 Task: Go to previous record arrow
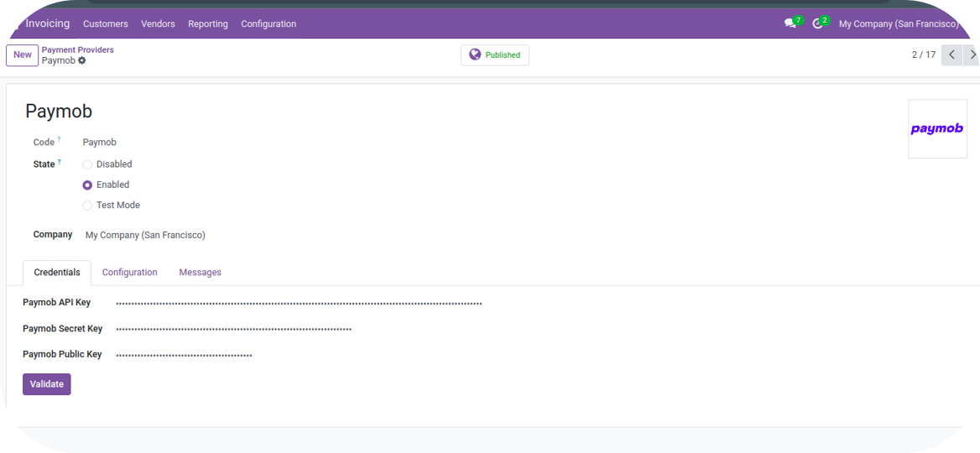(951, 55)
